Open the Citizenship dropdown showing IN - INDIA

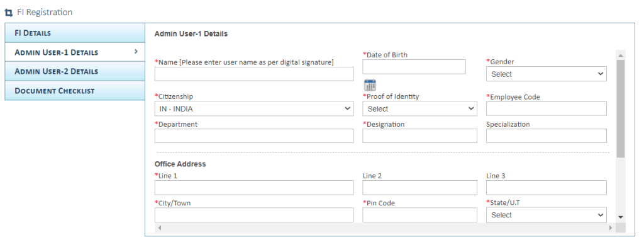point(254,108)
